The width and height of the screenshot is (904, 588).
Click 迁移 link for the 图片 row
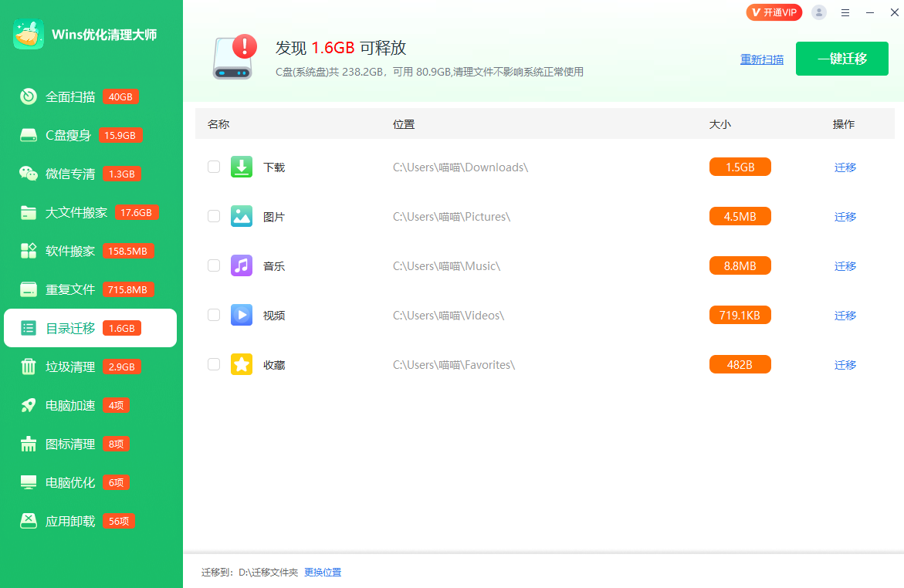(x=845, y=217)
